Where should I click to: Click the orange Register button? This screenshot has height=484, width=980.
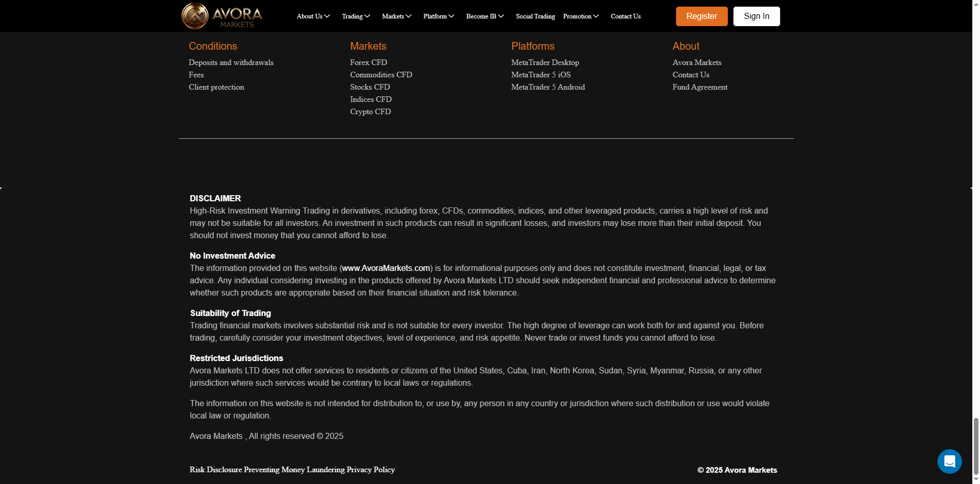pyautogui.click(x=702, y=16)
